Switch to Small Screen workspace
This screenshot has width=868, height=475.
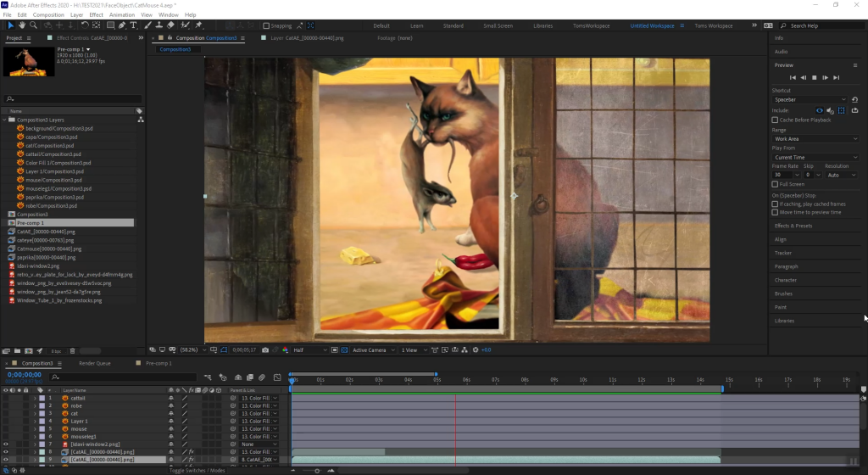click(x=498, y=25)
